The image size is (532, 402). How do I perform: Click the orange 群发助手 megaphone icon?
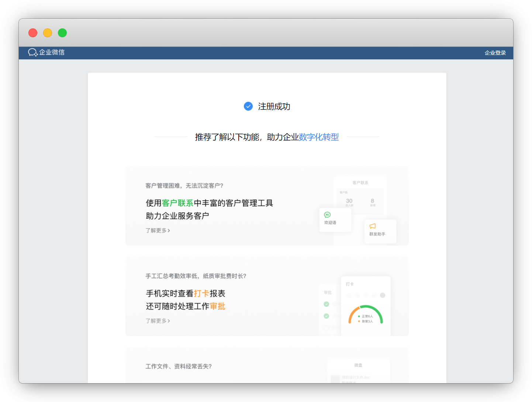pos(373,226)
